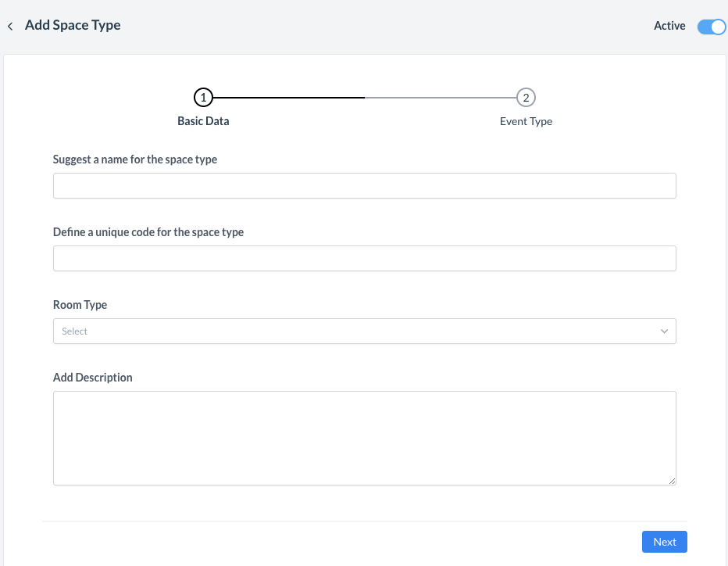Click into the unique code field
This screenshot has height=566, width=728.
364,259
